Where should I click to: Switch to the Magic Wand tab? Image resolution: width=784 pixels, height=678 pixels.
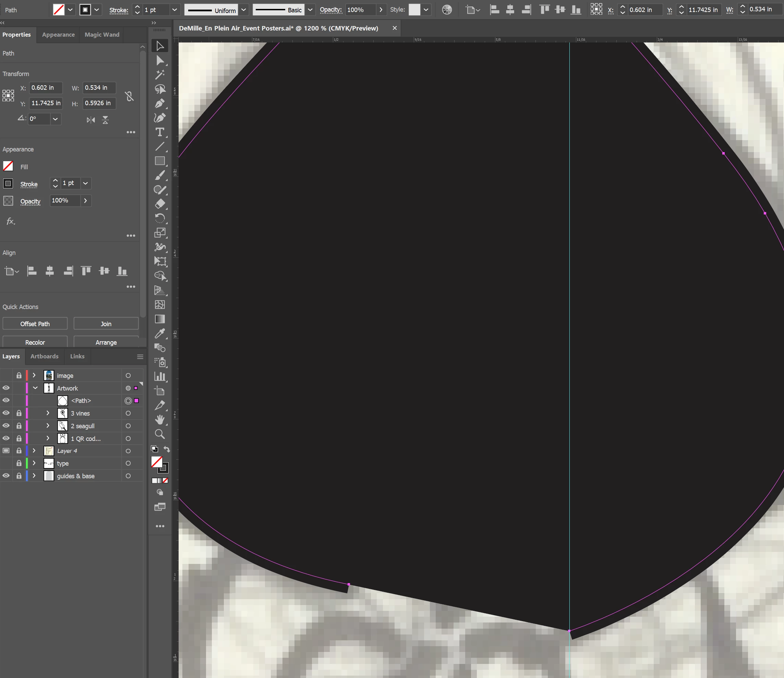(102, 34)
